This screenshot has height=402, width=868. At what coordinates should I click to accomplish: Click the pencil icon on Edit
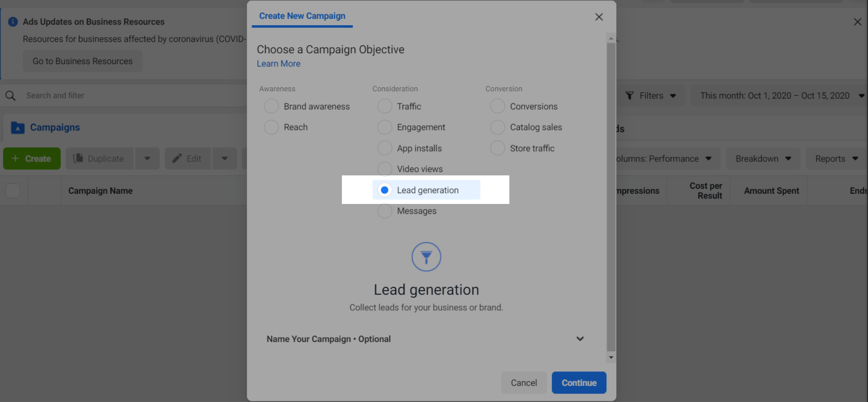[177, 159]
